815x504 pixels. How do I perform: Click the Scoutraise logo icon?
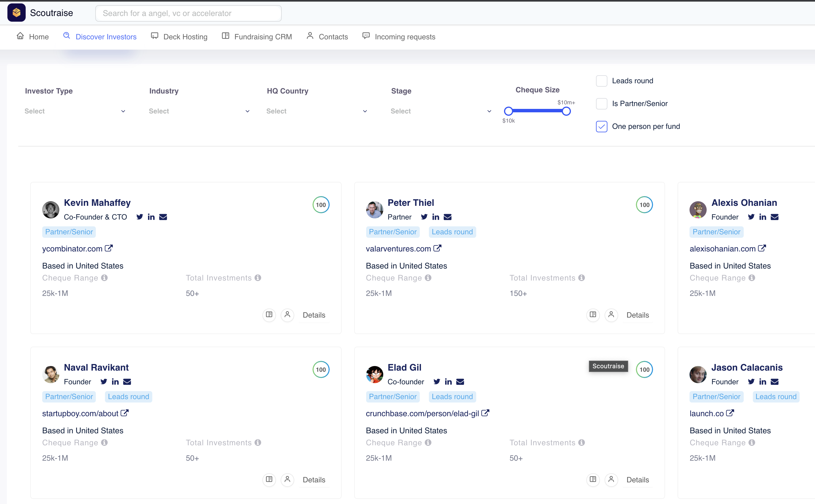[16, 13]
